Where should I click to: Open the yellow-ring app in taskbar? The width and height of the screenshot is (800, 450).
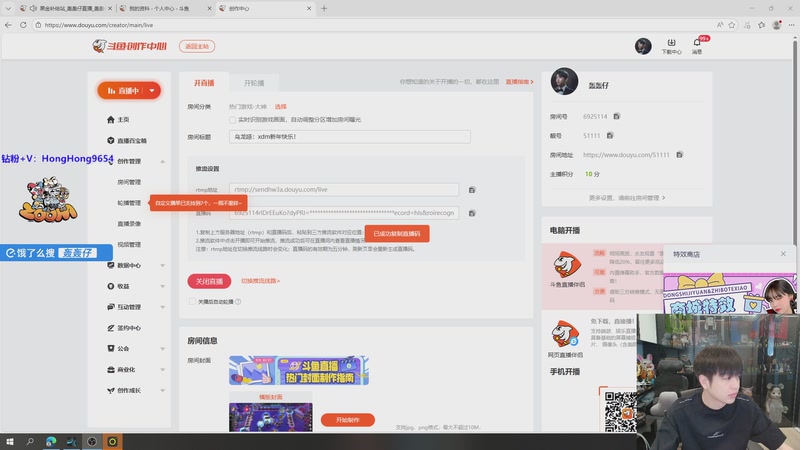112,441
